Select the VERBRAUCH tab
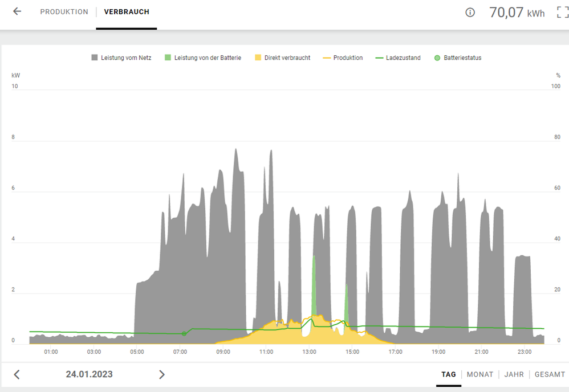Image resolution: width=569 pixels, height=392 pixels. (127, 12)
